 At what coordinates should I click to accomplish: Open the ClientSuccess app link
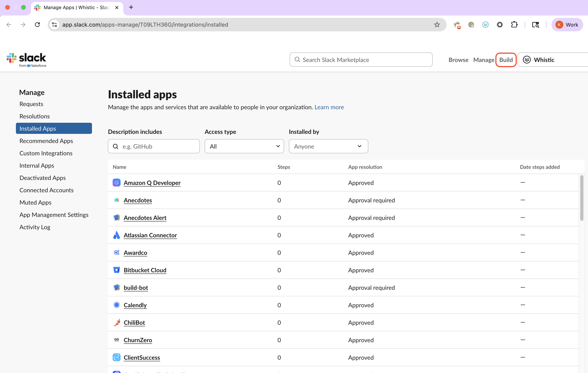(142, 357)
